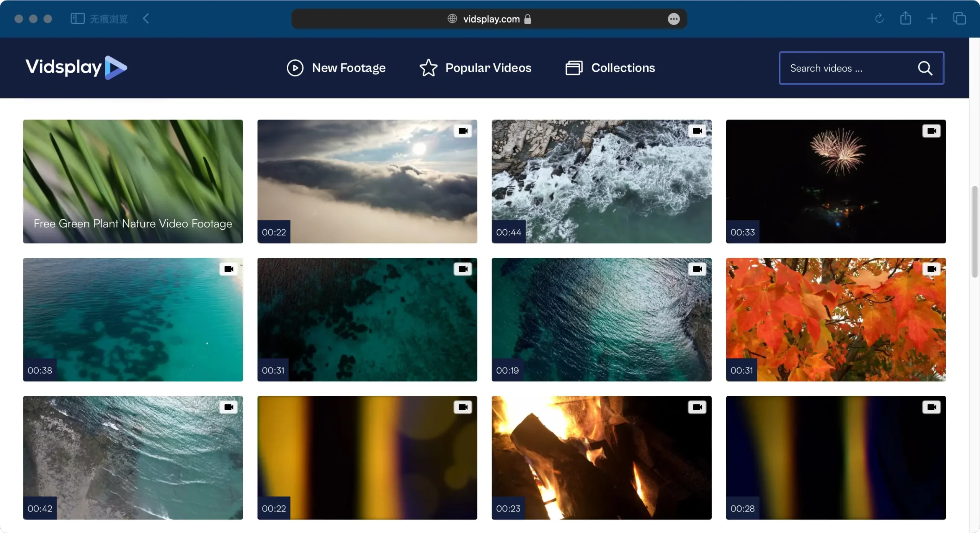The image size is (980, 533).
Task: Open the 00:44 waves on rocks video
Action: coord(601,181)
